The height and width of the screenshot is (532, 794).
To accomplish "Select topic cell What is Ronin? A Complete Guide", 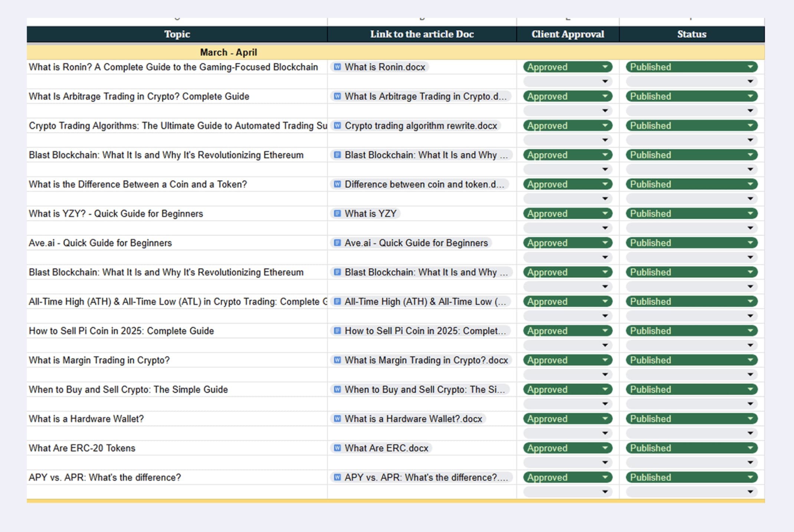I will click(x=177, y=67).
